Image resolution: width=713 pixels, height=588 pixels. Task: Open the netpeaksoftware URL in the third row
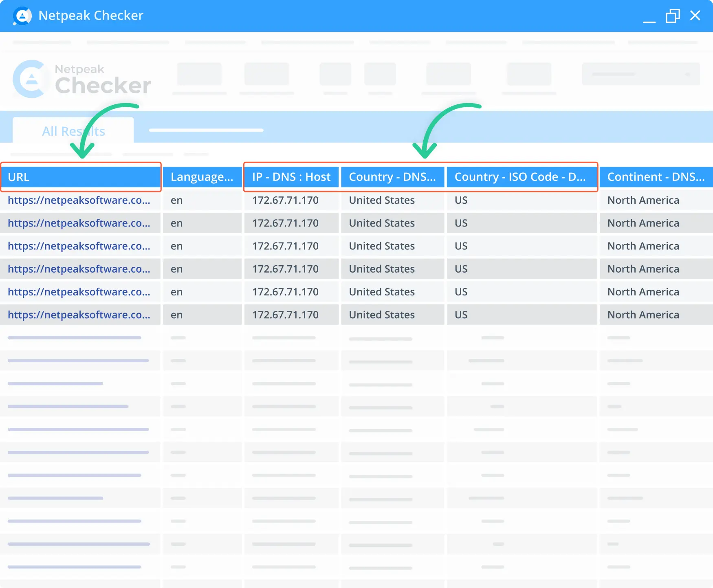79,246
